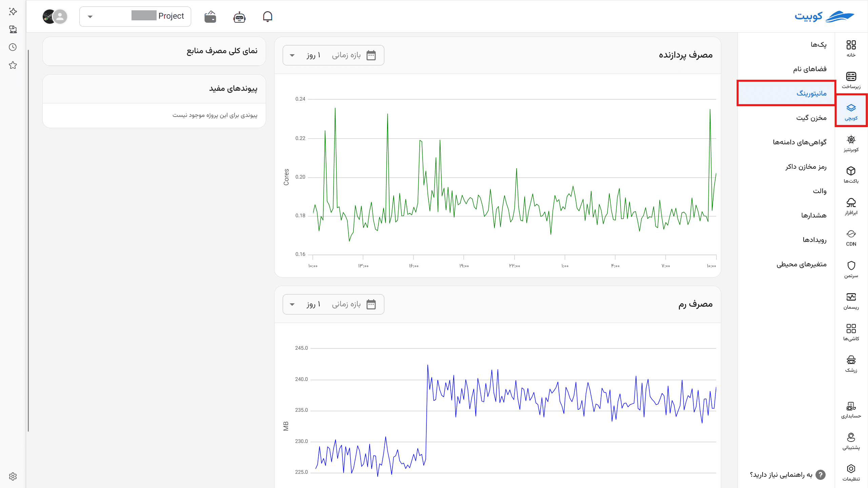Screen dimensions: 868x488
Task: Open time range dropdown for مصرف پردازنده
Action: [334, 55]
